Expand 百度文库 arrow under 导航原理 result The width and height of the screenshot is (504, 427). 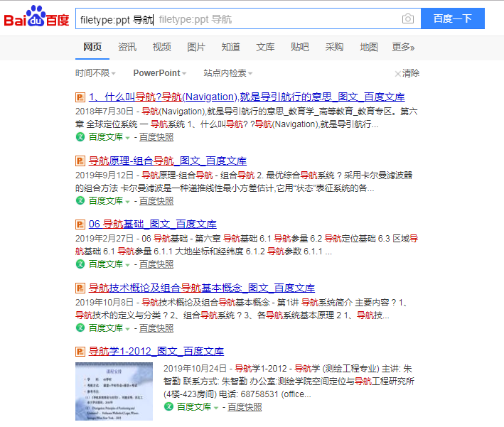(128, 201)
